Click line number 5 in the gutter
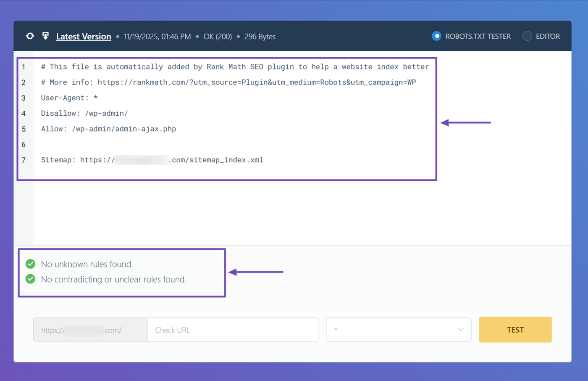 point(24,129)
